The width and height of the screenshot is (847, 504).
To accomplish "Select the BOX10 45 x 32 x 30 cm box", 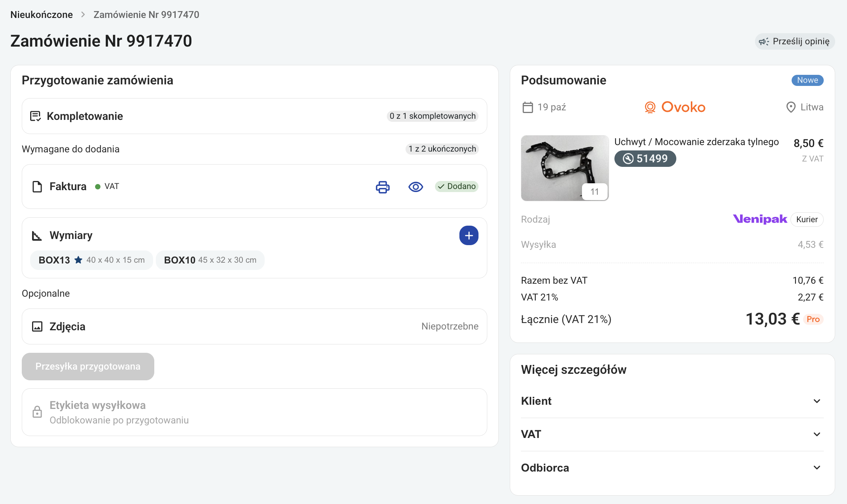I will tap(210, 260).
